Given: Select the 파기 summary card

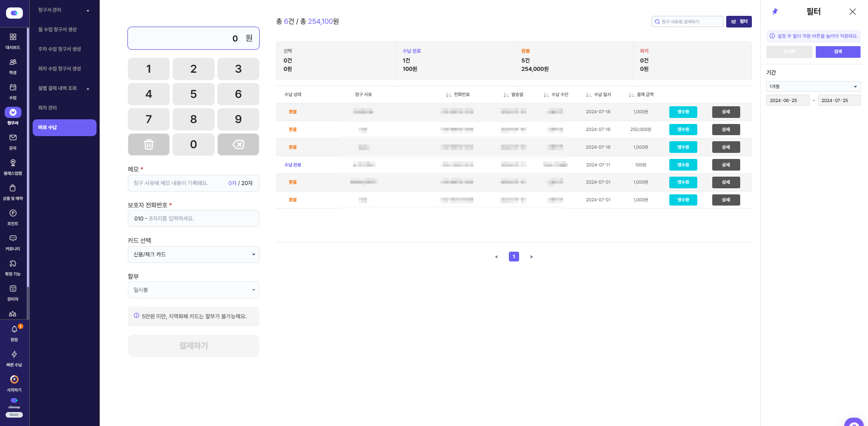Looking at the screenshot, I should pos(692,61).
